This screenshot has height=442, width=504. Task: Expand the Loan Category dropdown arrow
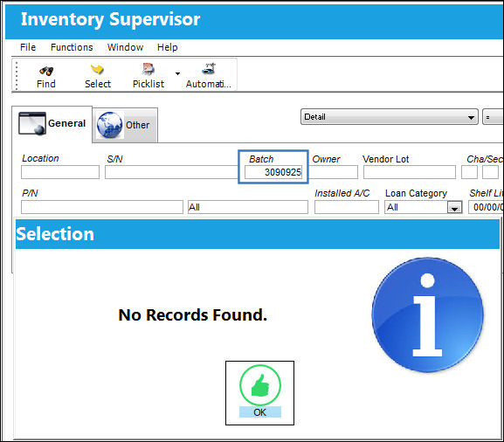[x=454, y=208]
